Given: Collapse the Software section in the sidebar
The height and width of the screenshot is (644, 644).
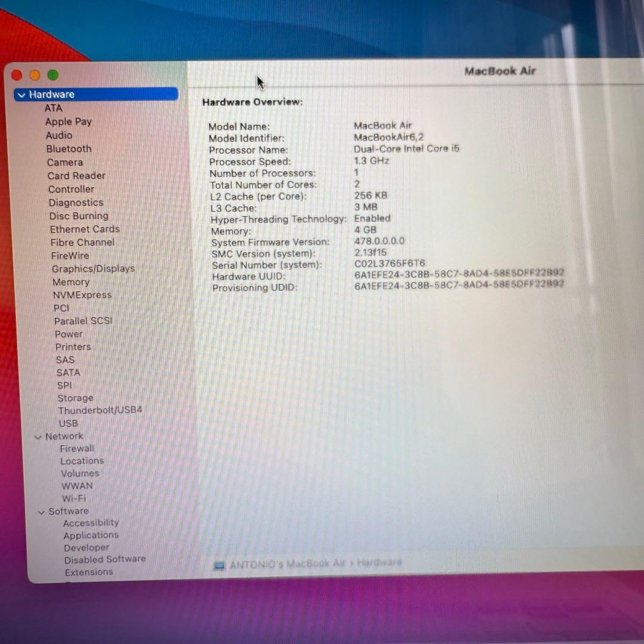Looking at the screenshot, I should click(x=41, y=511).
